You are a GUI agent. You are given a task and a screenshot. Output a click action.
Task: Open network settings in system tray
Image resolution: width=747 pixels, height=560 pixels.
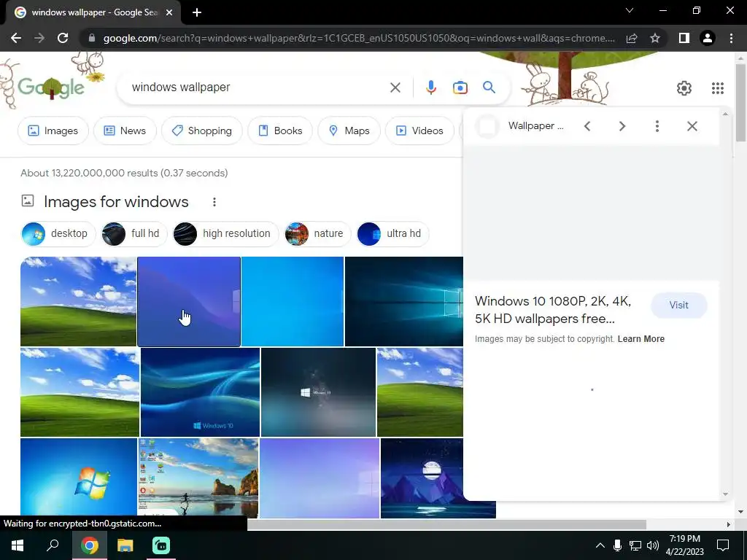click(635, 545)
